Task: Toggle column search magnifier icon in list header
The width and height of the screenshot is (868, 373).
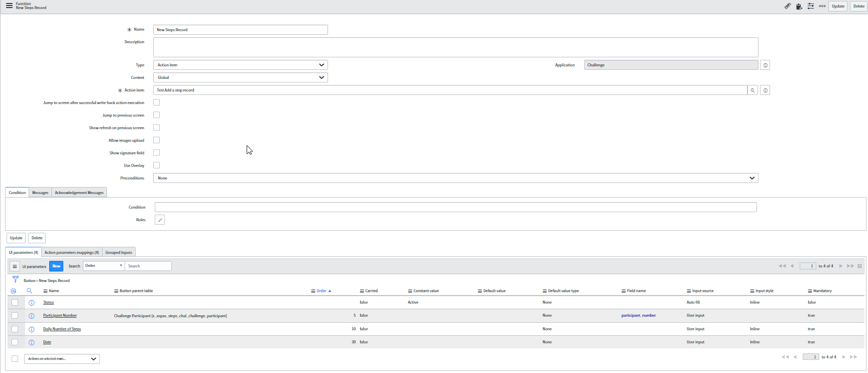Action: [30, 291]
